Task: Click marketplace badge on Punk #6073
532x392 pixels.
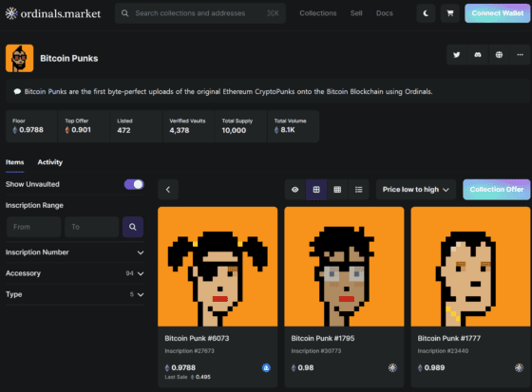Action: (x=266, y=367)
